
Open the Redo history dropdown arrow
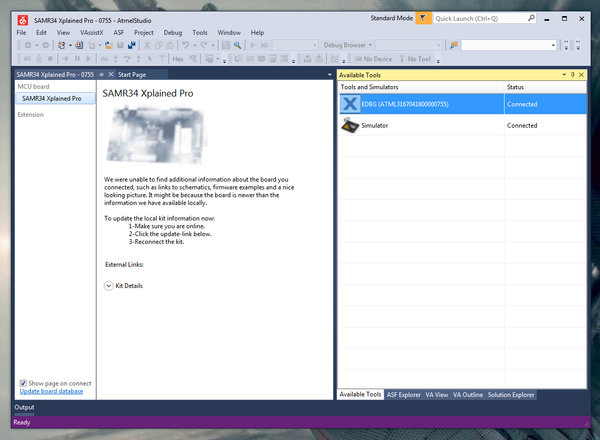(213, 45)
